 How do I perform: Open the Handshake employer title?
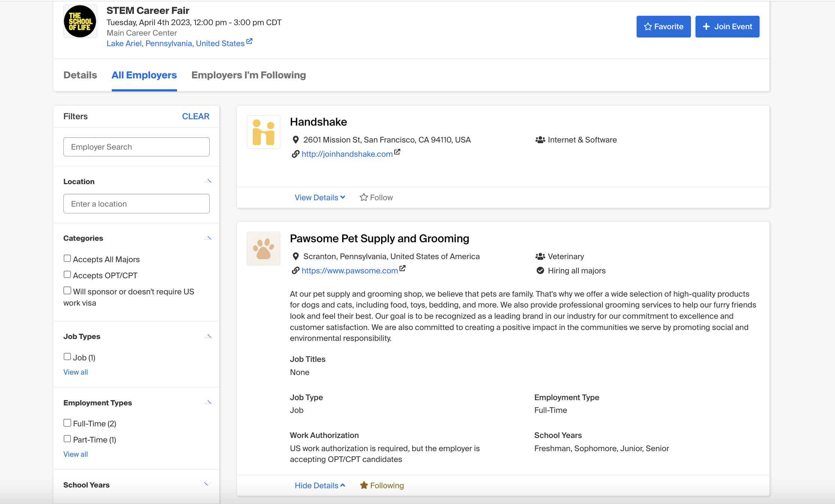pos(318,122)
